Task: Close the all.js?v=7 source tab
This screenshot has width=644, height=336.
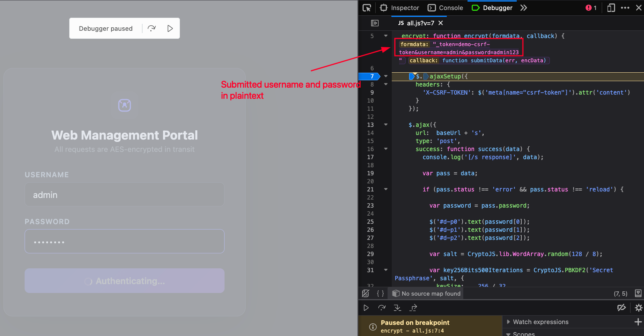Action: pyautogui.click(x=441, y=23)
